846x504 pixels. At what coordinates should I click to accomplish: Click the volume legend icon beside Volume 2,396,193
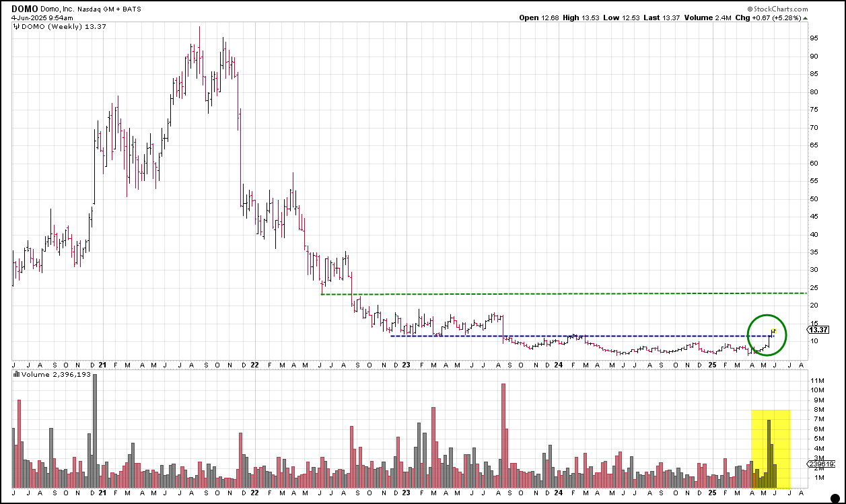17,373
